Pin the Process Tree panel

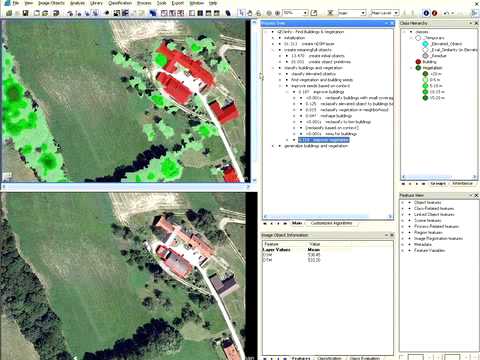coord(387,23)
